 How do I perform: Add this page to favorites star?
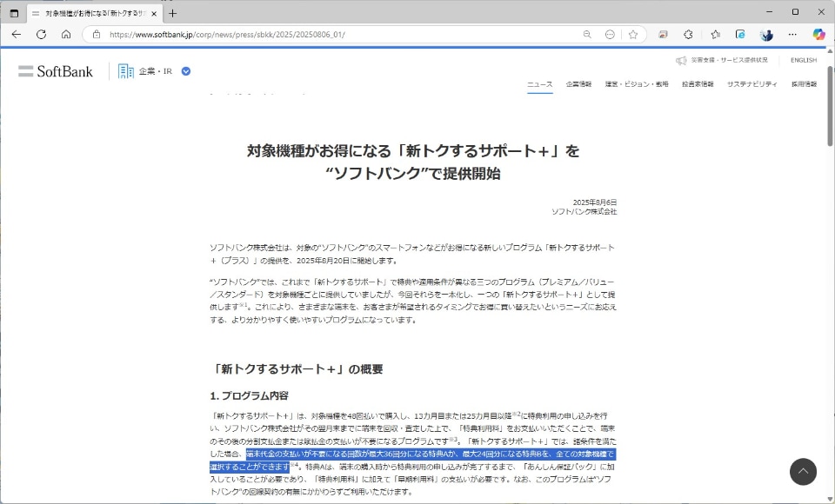633,35
